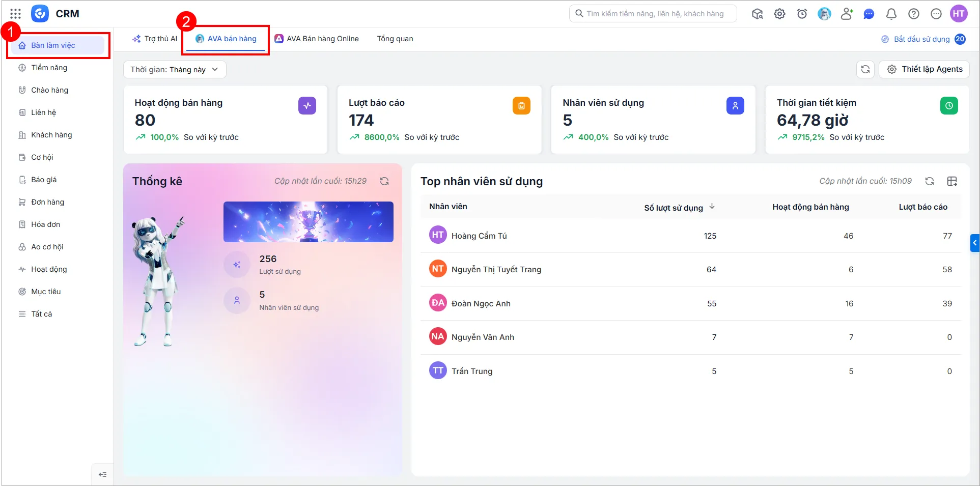
Task: Open the AVA Bán hàng Online tab
Action: 317,39
